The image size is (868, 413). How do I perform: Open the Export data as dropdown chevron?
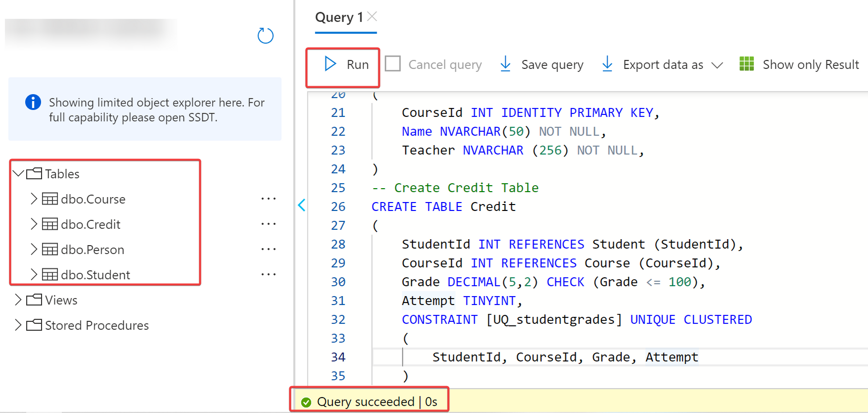(717, 65)
